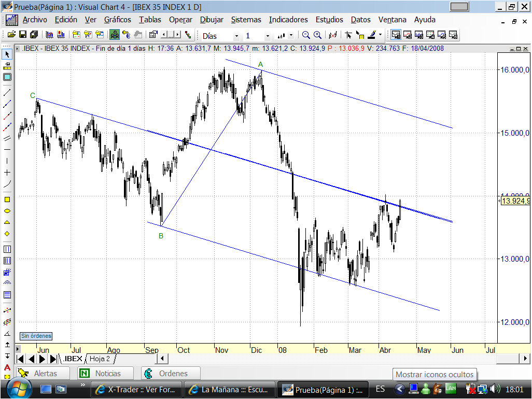
Task: Toggle workspace monitor 5 icon
Action: click(x=442, y=35)
